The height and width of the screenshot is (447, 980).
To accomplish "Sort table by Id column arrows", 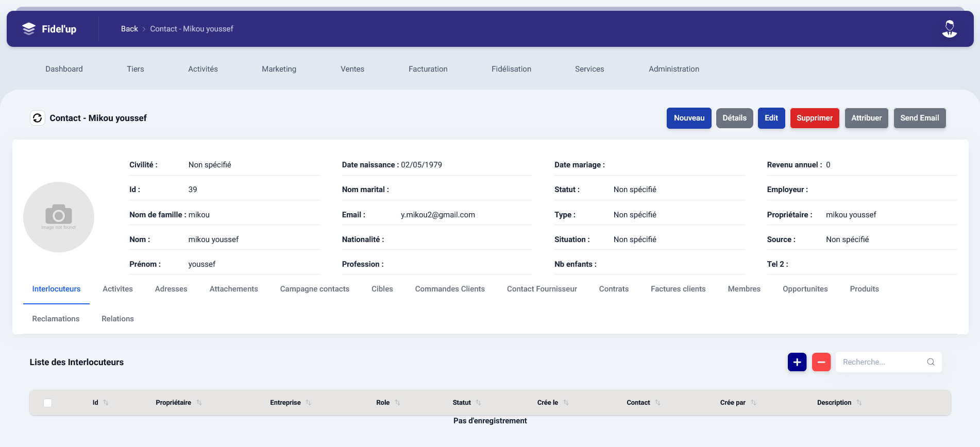I will coord(106,403).
